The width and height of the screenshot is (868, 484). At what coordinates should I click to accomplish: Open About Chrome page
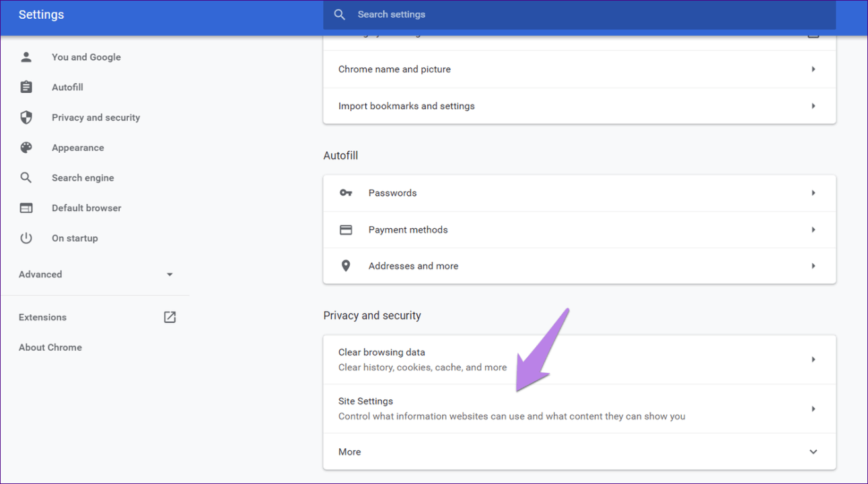pos(50,347)
